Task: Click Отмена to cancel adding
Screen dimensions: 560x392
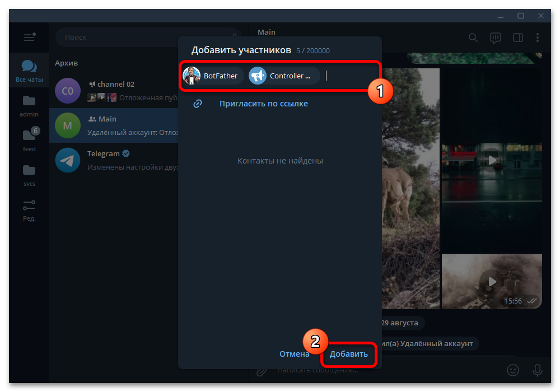Action: pos(295,354)
